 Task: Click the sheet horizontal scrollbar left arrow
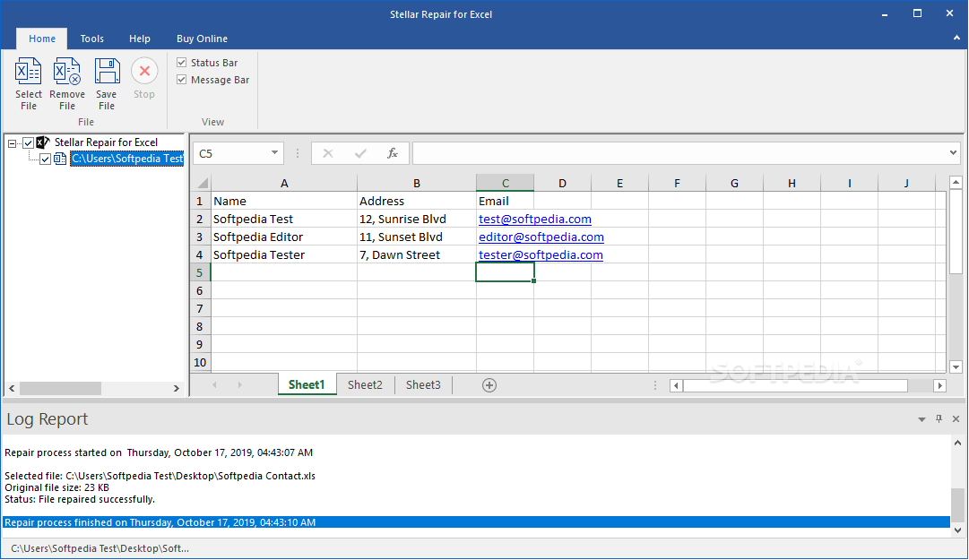[676, 386]
